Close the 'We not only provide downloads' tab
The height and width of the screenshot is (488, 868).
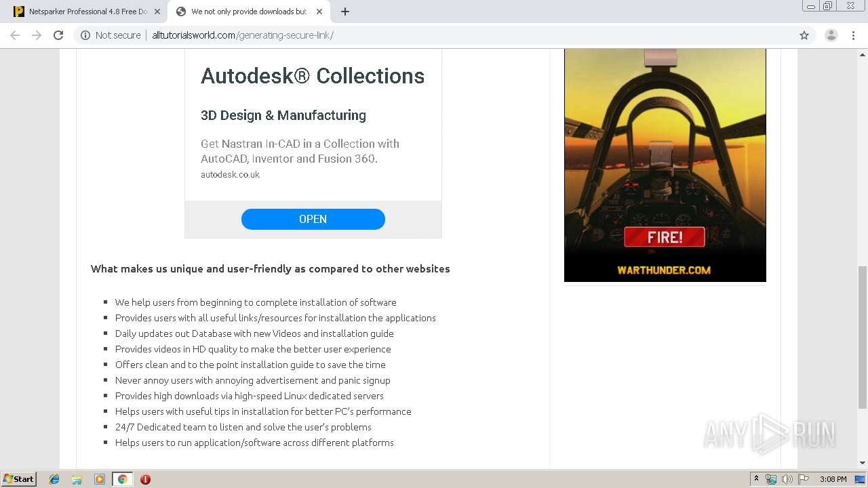[x=319, y=12]
